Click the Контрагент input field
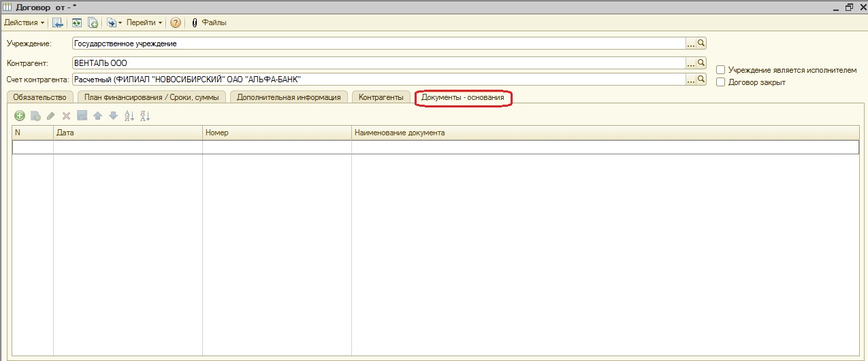Viewport: 868px width, 361px height. (x=378, y=63)
